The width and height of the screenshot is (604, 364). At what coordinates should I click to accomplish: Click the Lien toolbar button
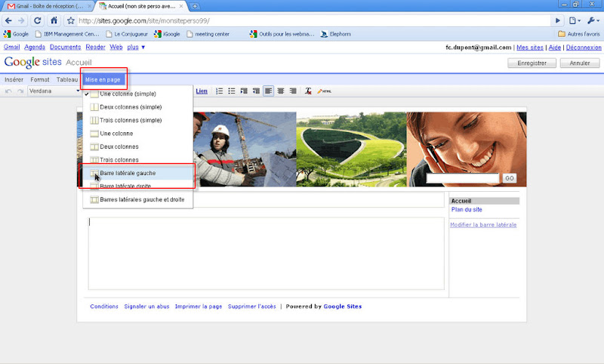(202, 91)
